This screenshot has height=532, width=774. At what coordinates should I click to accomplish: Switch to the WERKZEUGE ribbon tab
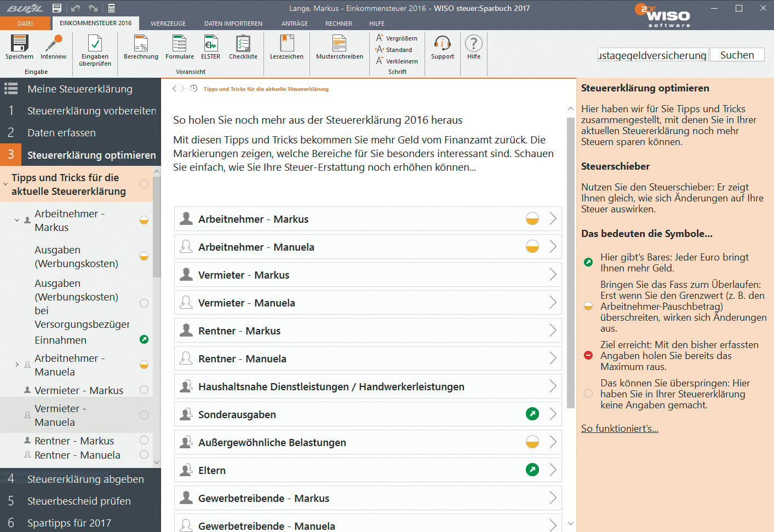pos(168,24)
